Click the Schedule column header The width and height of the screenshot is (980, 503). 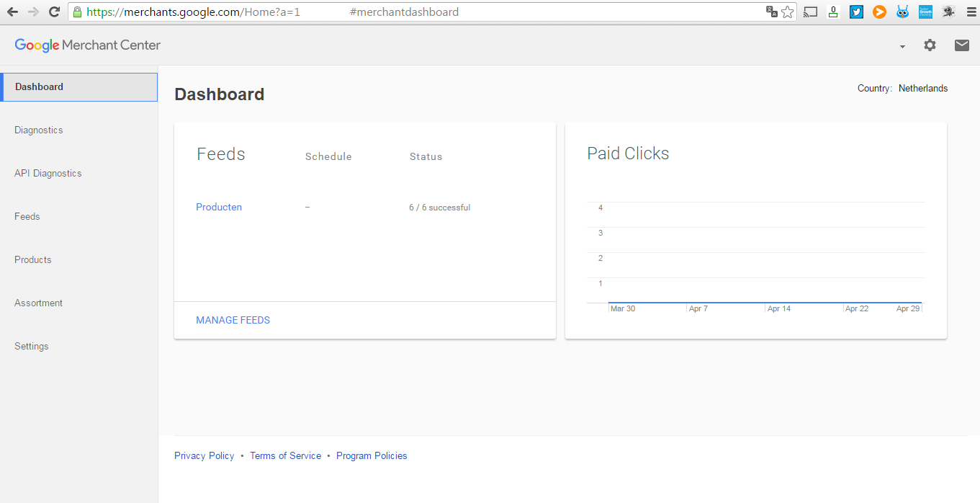pos(328,157)
